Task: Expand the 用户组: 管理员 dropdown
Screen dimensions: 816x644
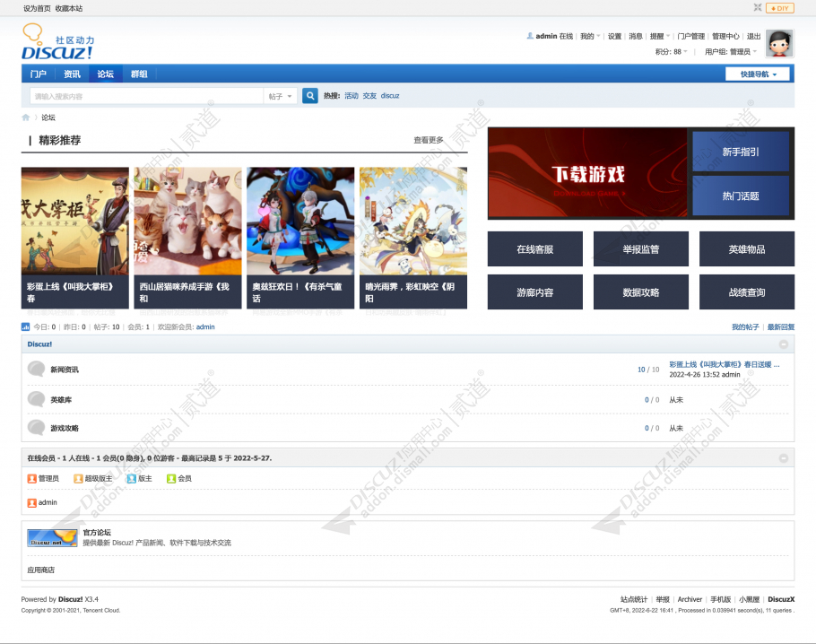Action: (731, 51)
